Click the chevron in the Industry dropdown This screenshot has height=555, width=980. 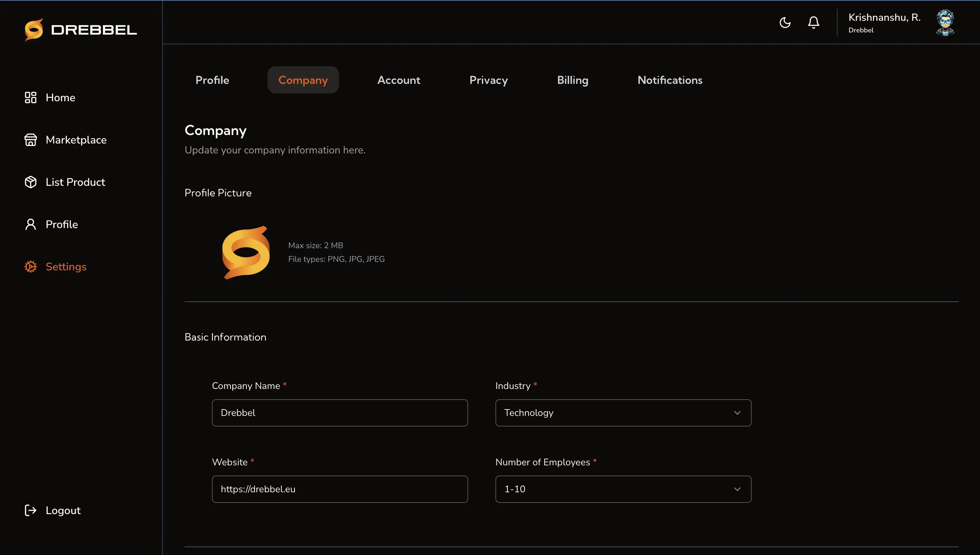pos(737,413)
